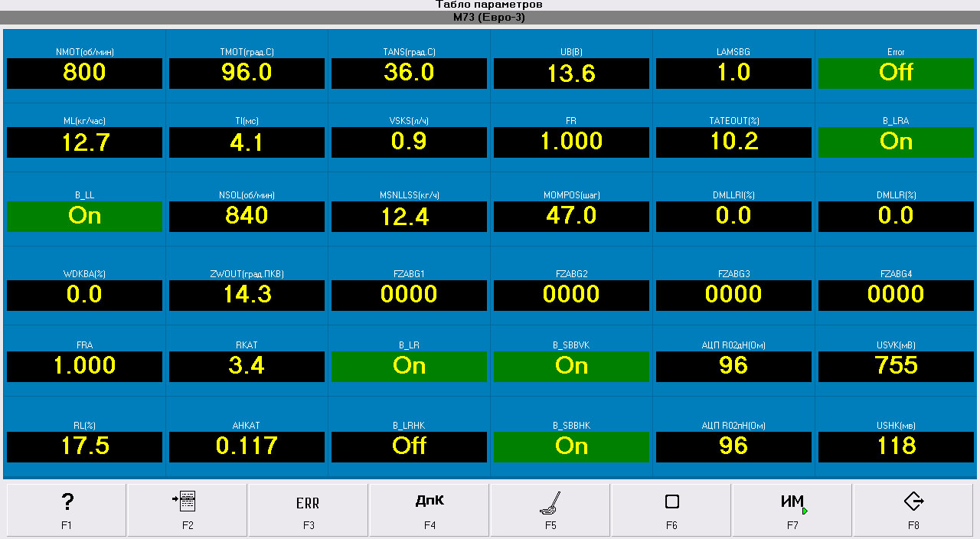Select the TMOT temperature value 96.0
The image size is (980, 539).
[247, 73]
